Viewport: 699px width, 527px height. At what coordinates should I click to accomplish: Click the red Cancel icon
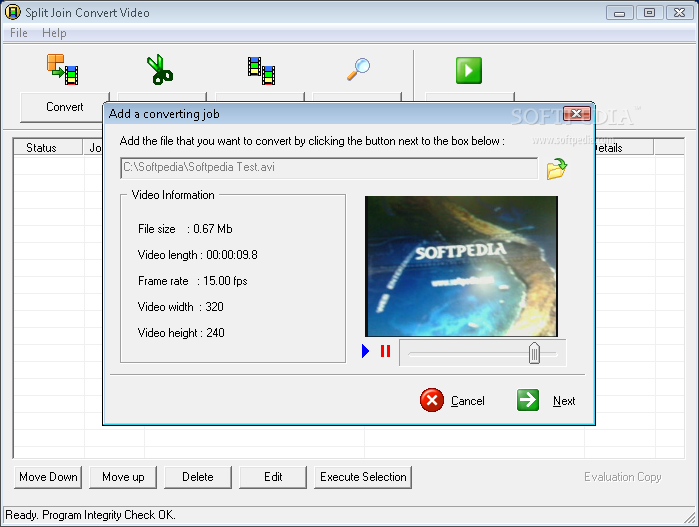432,400
